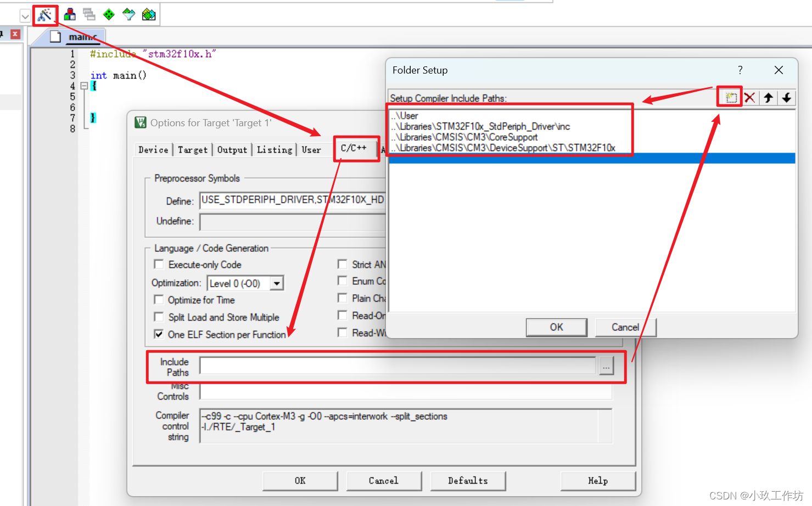Click the Select Software Packs icon
Viewport: 812px width, 506px height.
[129, 14]
